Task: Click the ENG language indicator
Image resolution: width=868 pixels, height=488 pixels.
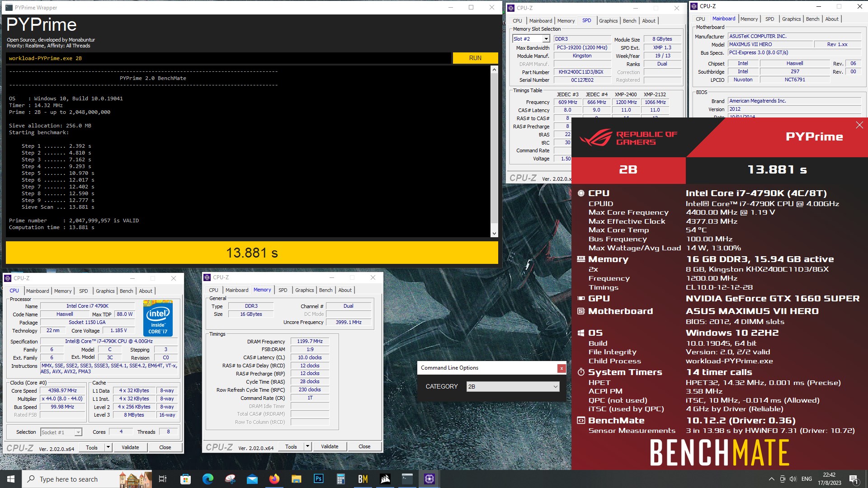Action: click(807, 479)
